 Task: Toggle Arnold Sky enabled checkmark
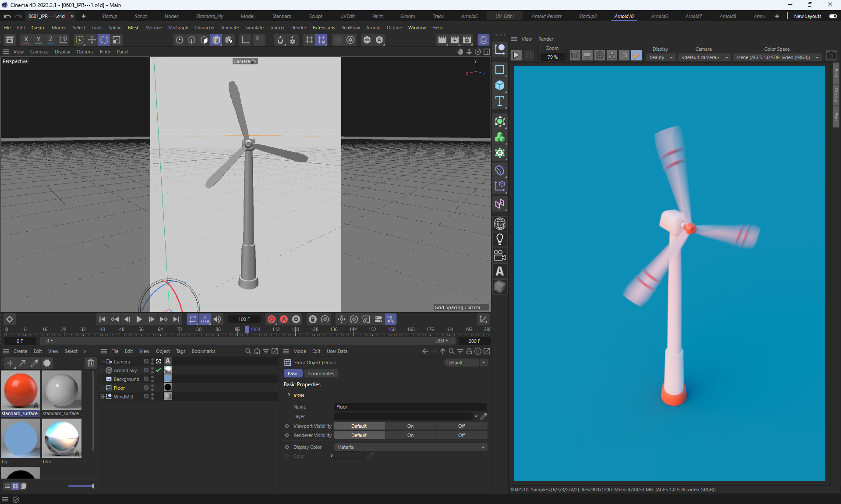[x=158, y=370]
